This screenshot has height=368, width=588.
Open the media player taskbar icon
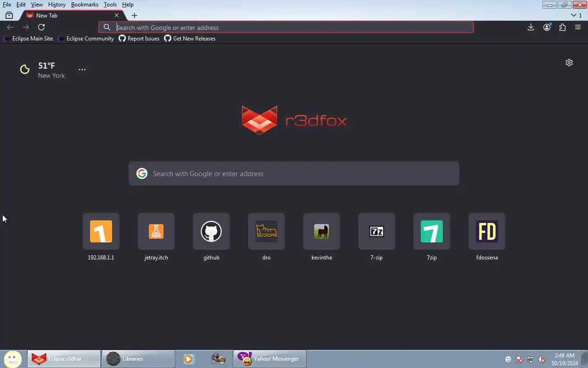coord(189,359)
